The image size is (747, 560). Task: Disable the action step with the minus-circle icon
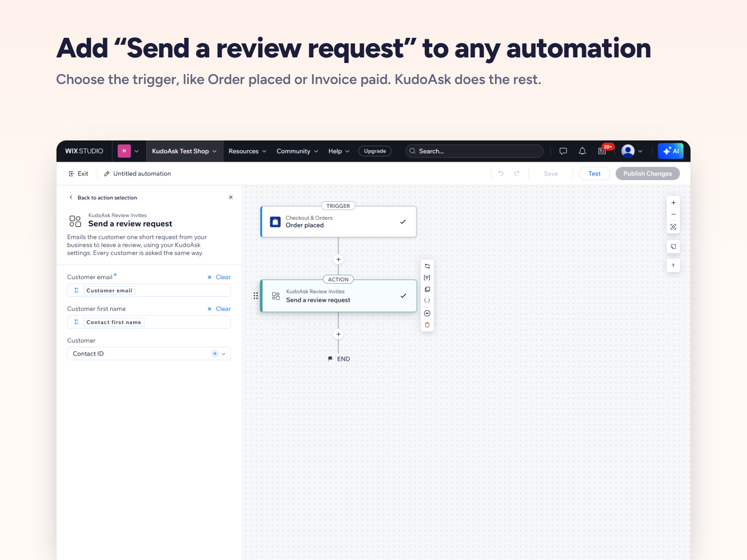(427, 313)
